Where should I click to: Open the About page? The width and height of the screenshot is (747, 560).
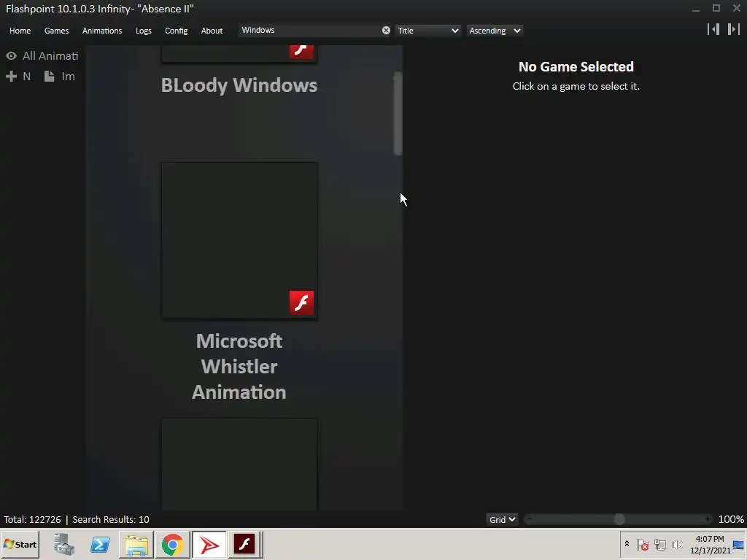tap(212, 31)
